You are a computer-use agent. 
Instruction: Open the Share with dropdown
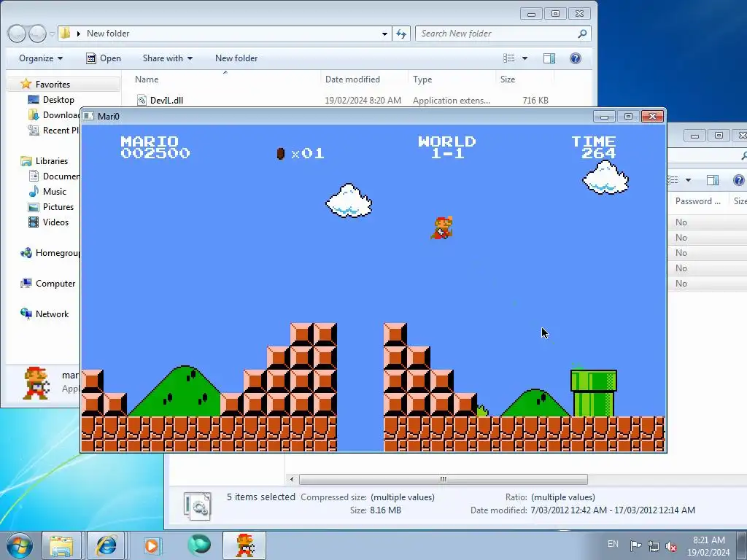(x=168, y=58)
